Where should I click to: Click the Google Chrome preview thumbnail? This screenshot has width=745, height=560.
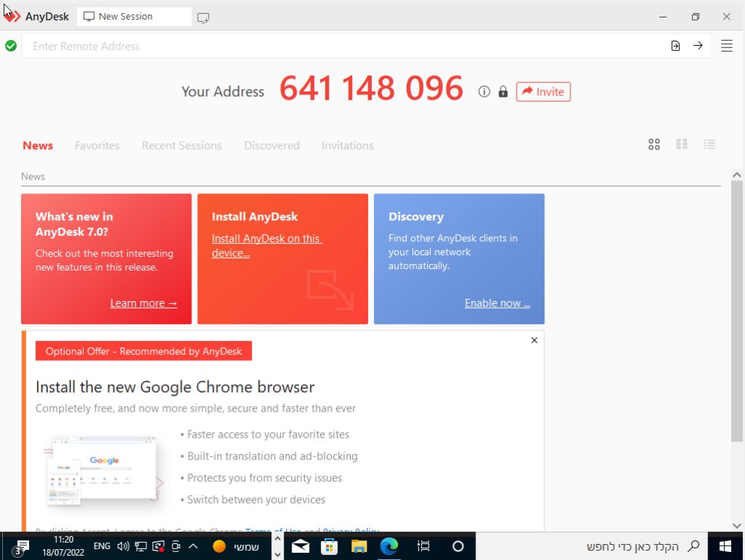coord(103,471)
